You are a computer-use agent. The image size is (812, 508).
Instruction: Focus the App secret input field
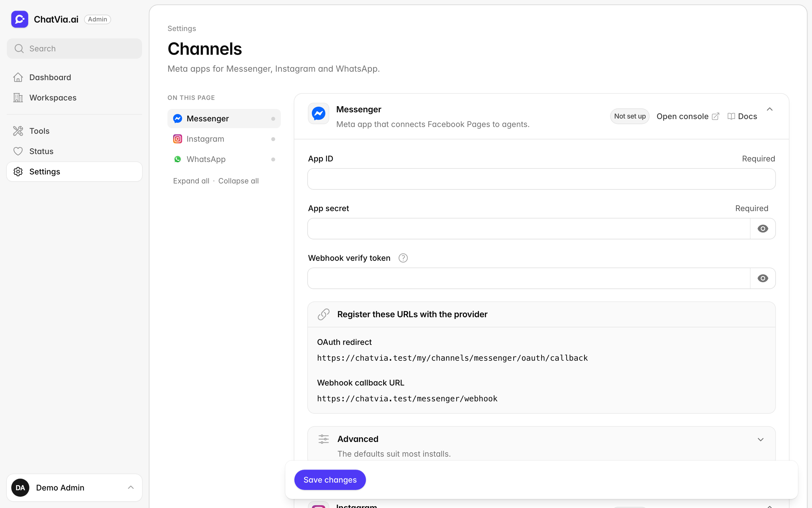[x=529, y=229]
